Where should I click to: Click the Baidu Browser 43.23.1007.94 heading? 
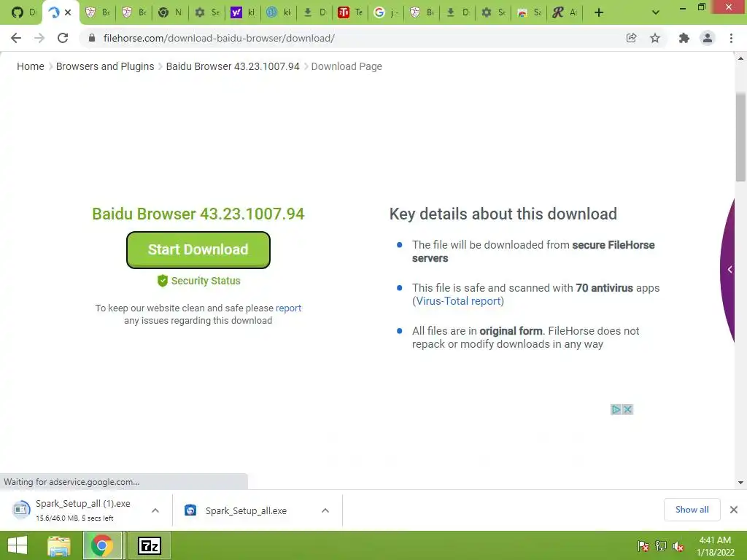click(x=198, y=214)
